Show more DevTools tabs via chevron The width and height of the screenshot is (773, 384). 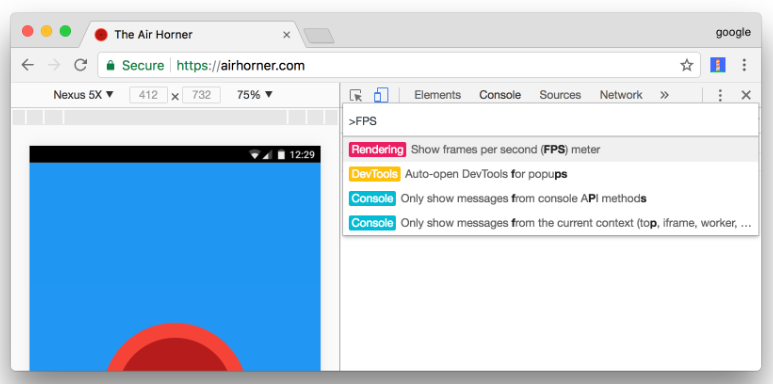click(x=664, y=95)
